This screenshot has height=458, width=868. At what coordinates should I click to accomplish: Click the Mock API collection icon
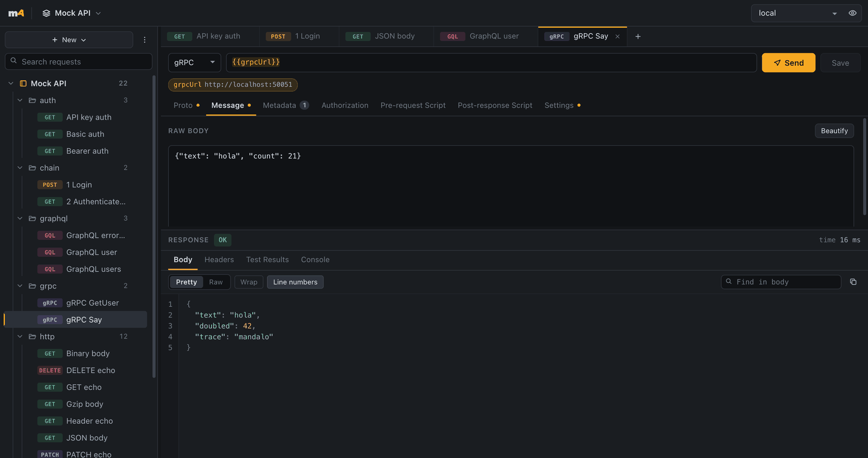(x=23, y=83)
